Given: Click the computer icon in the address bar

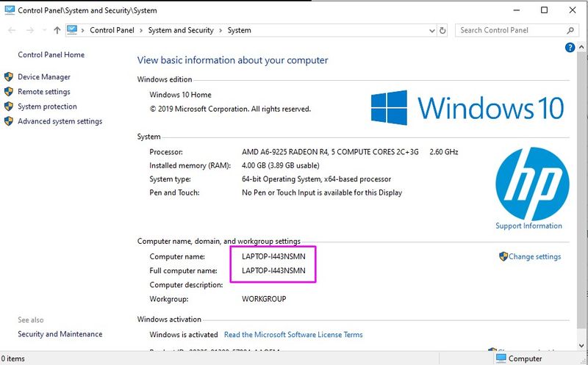Looking at the screenshot, I should point(72,30).
